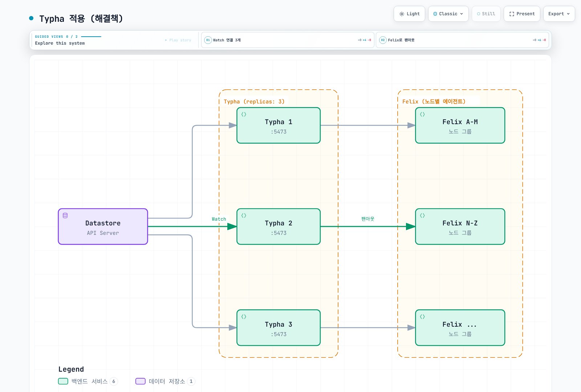Click the 01 step number badge
Image resolution: width=581 pixels, height=392 pixels.
208,40
